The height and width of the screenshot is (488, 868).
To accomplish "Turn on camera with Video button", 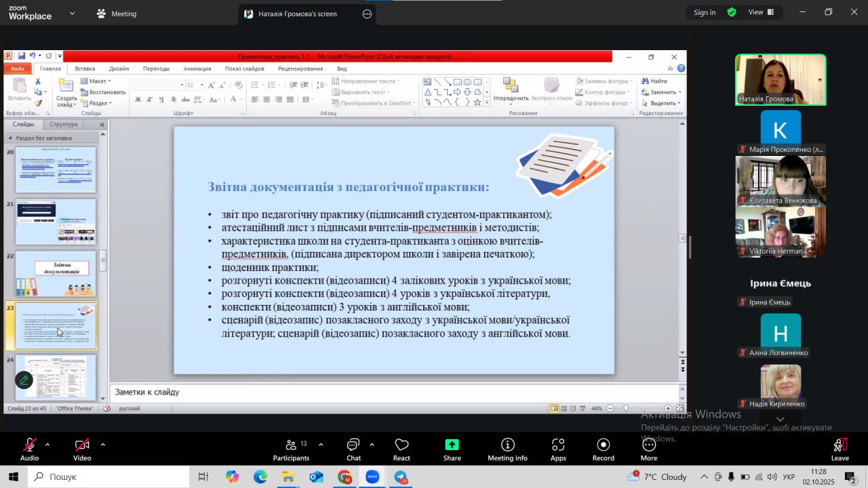I will coord(82,449).
